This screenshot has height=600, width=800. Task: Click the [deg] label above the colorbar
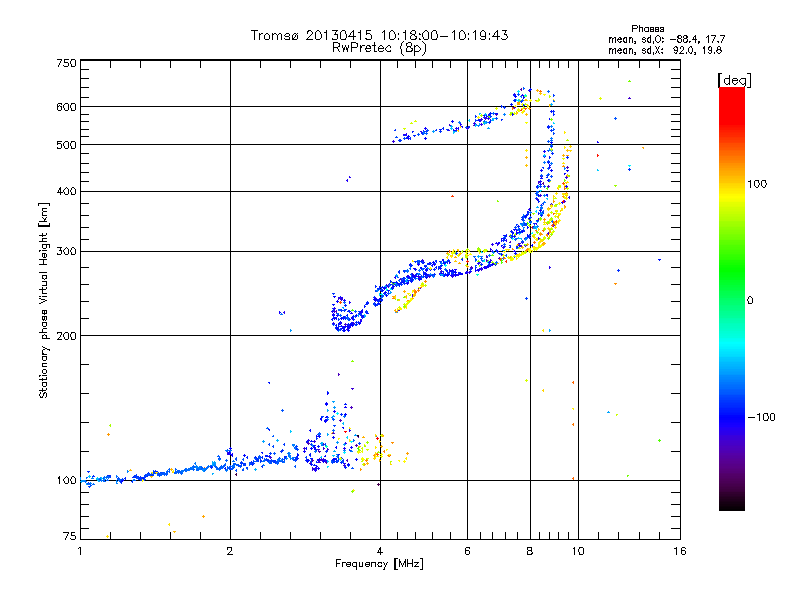coord(734,80)
